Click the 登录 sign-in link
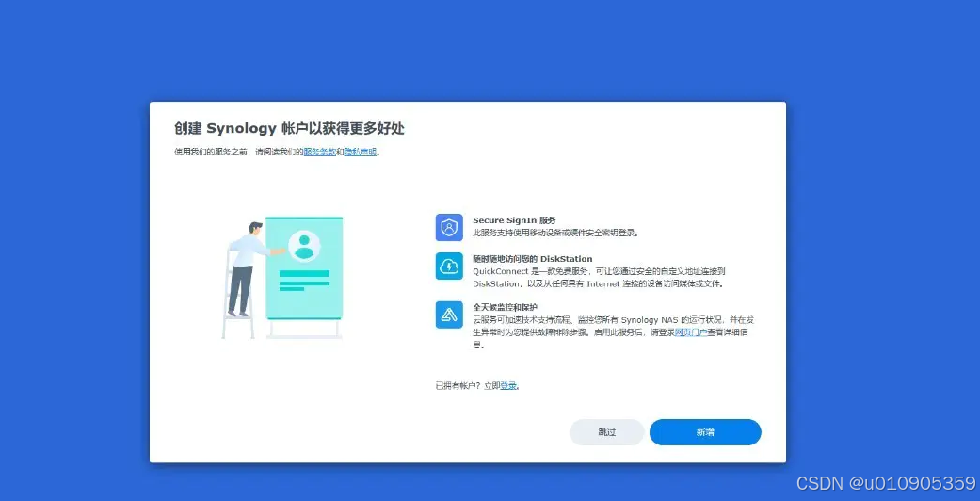980x501 pixels. coord(508,386)
